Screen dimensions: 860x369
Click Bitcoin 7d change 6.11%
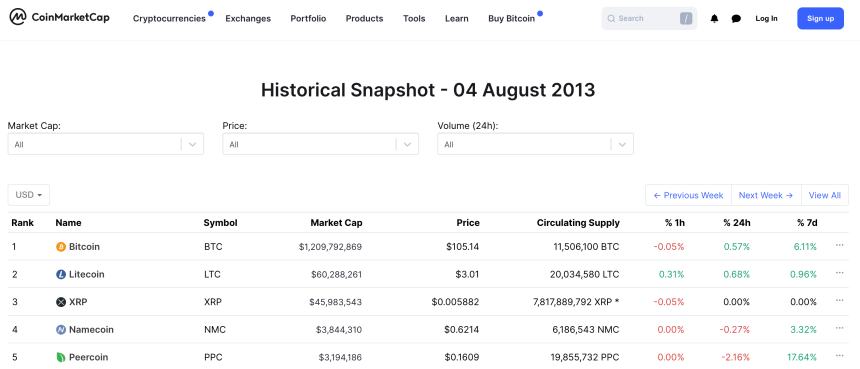[x=805, y=247]
